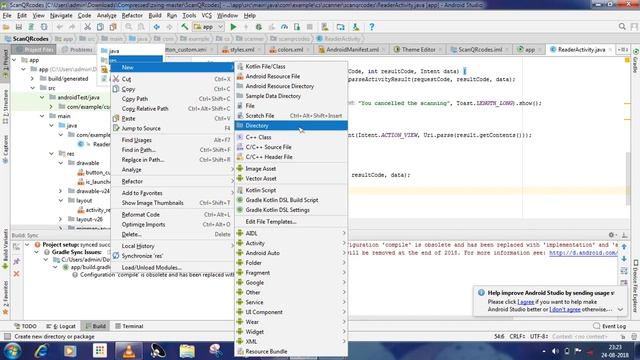
Task: Toggle the Device File Explorer side tab
Action: point(636,286)
